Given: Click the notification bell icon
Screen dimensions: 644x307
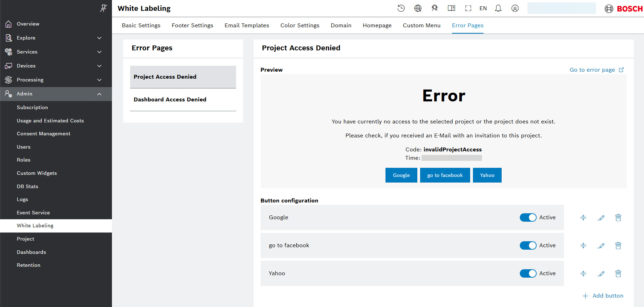Looking at the screenshot, I should tap(498, 8).
